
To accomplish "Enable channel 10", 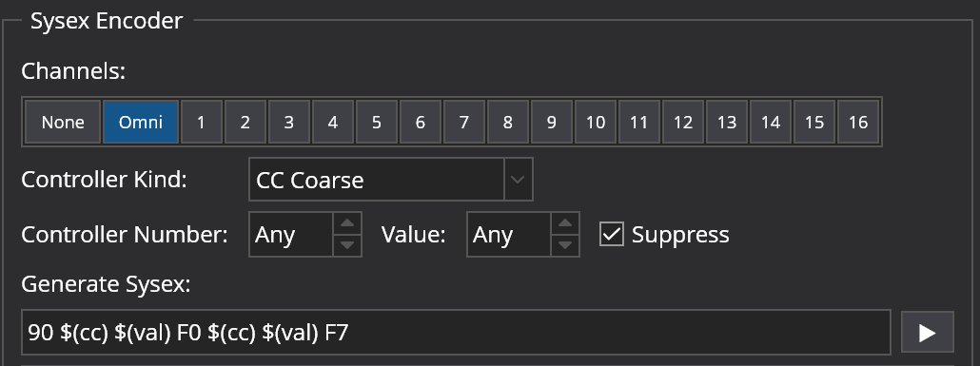I will click(595, 122).
